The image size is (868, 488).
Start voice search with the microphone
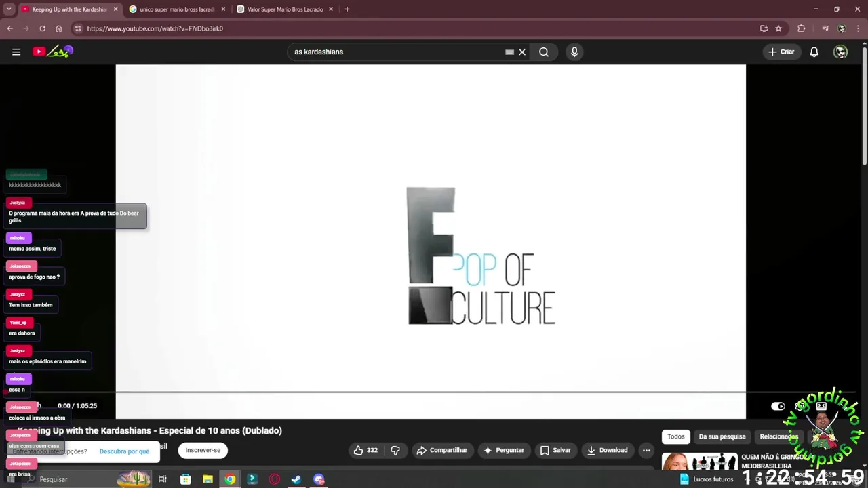point(574,52)
